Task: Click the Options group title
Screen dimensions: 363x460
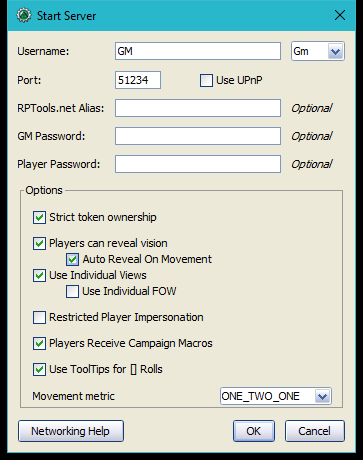Action: coord(44,190)
